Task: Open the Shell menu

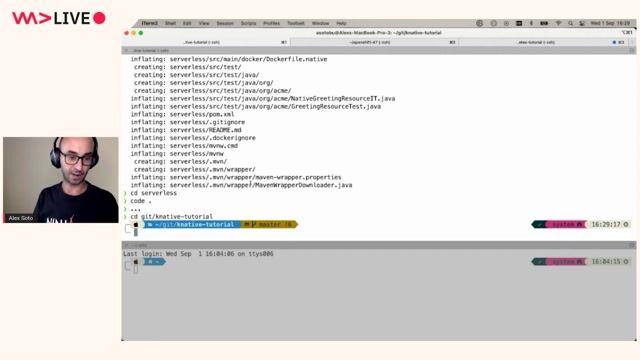Action: tap(170, 23)
